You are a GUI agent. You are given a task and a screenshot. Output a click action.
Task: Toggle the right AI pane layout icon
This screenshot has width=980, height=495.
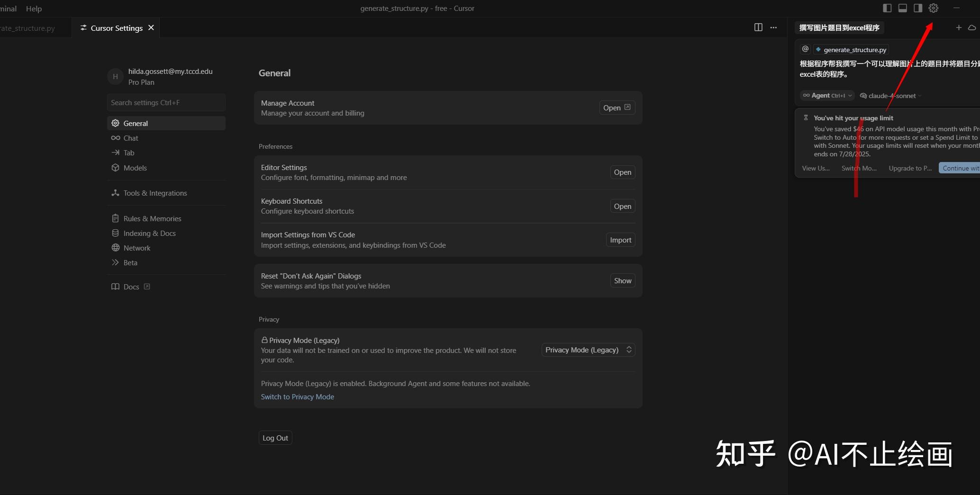coord(918,8)
